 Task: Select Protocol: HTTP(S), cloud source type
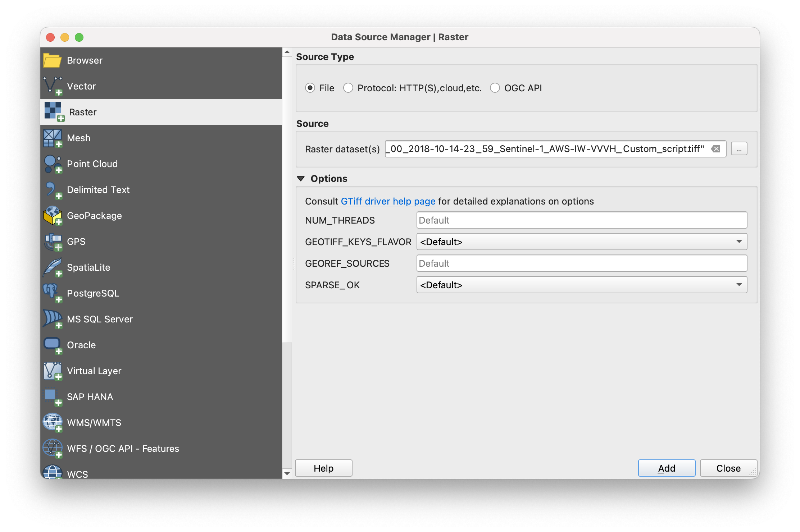tap(348, 88)
